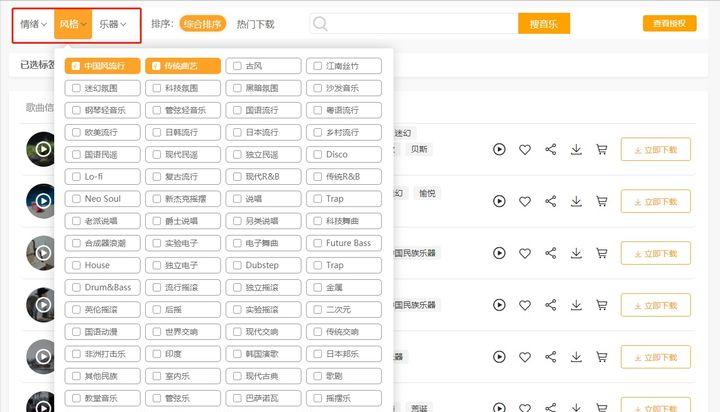This screenshot has width=720, height=412.
Task: Click the share icon in the 贝斯 row
Action: tap(551, 150)
